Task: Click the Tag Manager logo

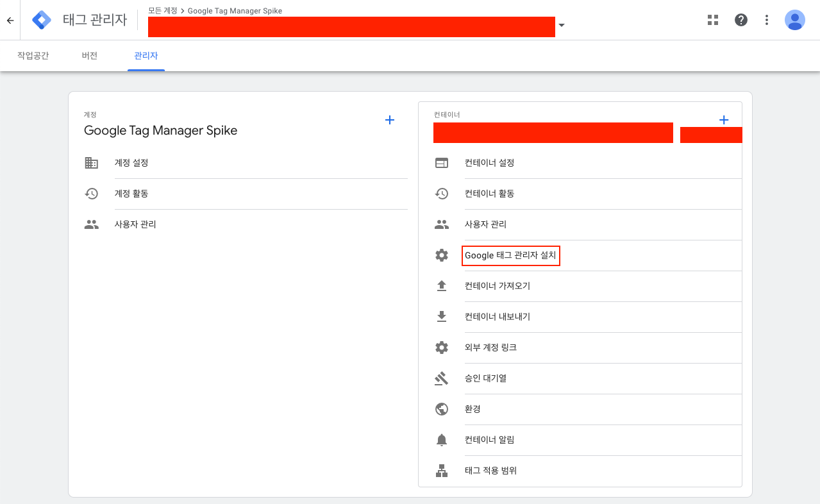Action: [42, 20]
